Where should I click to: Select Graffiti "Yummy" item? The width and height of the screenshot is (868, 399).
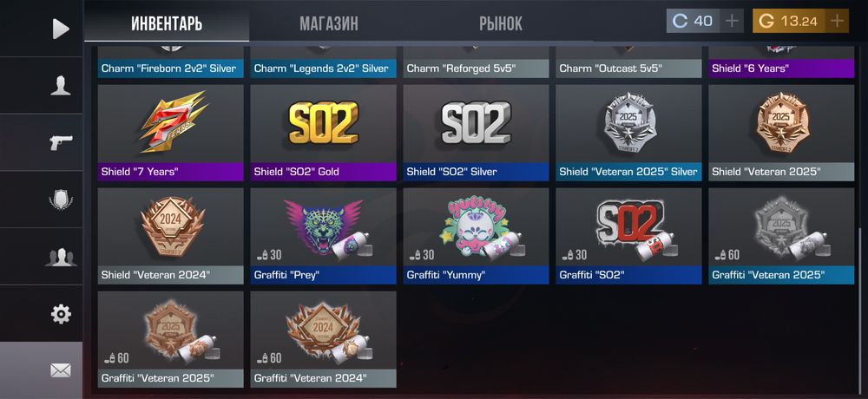(x=476, y=236)
